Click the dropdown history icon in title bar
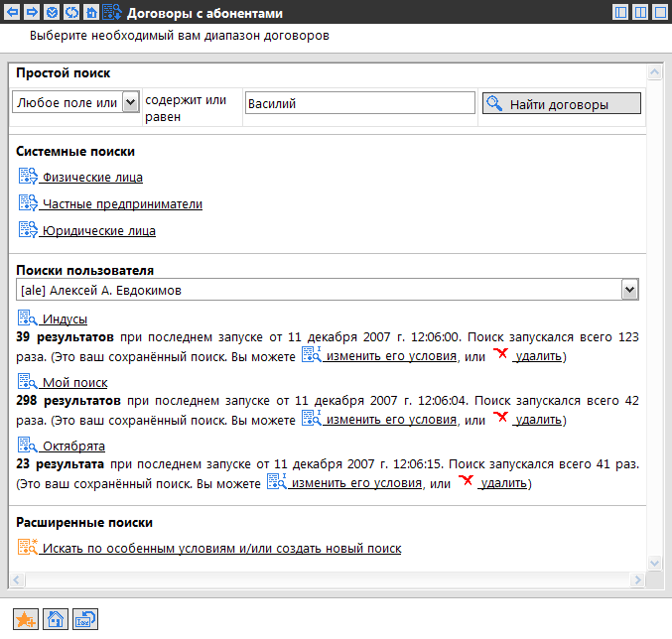Screen dimensions: 672x639 tap(52, 13)
